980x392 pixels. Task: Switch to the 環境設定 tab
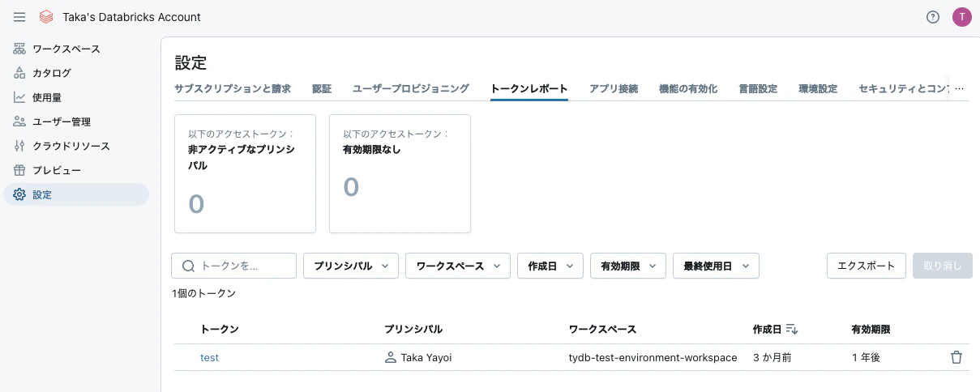[x=818, y=89]
